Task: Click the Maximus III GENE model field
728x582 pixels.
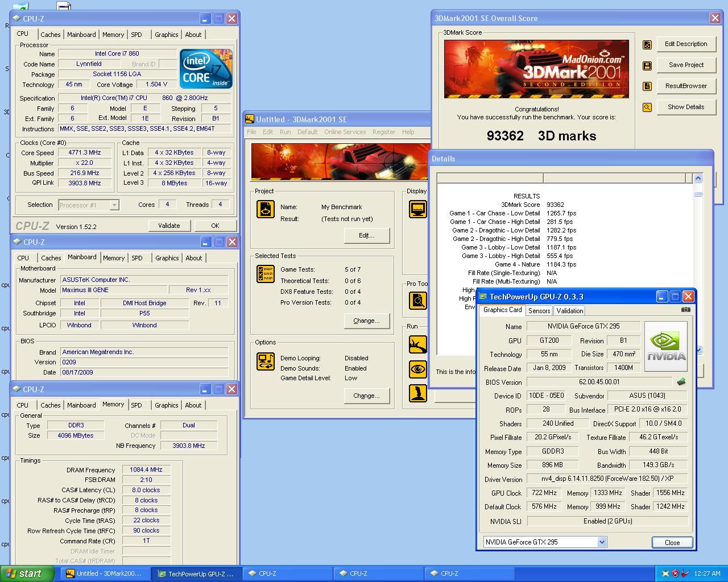Action: [114, 290]
